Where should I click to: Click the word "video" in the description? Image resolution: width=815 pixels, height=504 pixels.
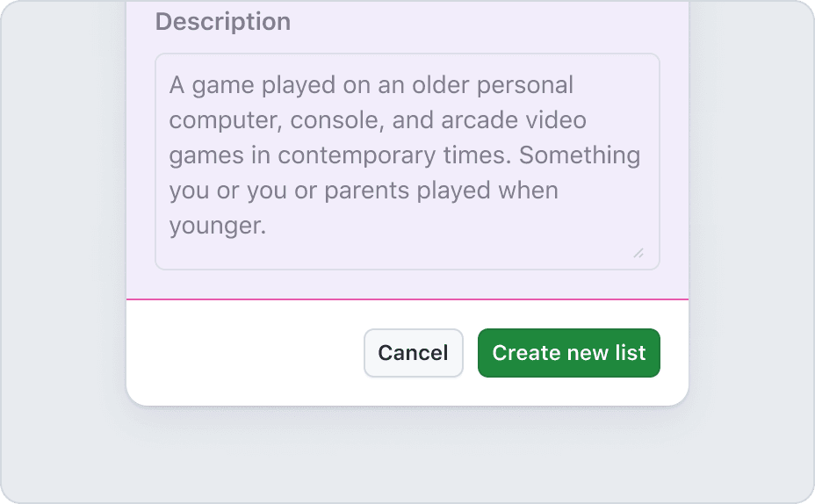pyautogui.click(x=558, y=120)
